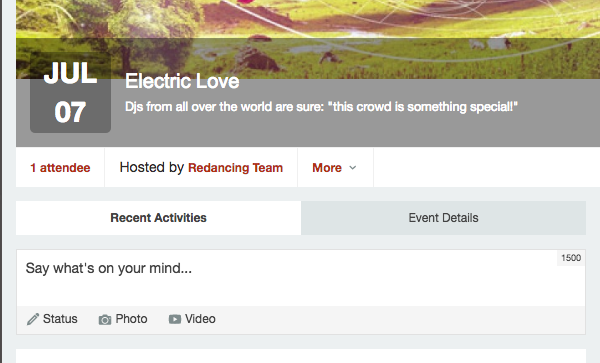Focus the Say what's on your mind field
Screen dimensions: 600x363
point(301,278)
